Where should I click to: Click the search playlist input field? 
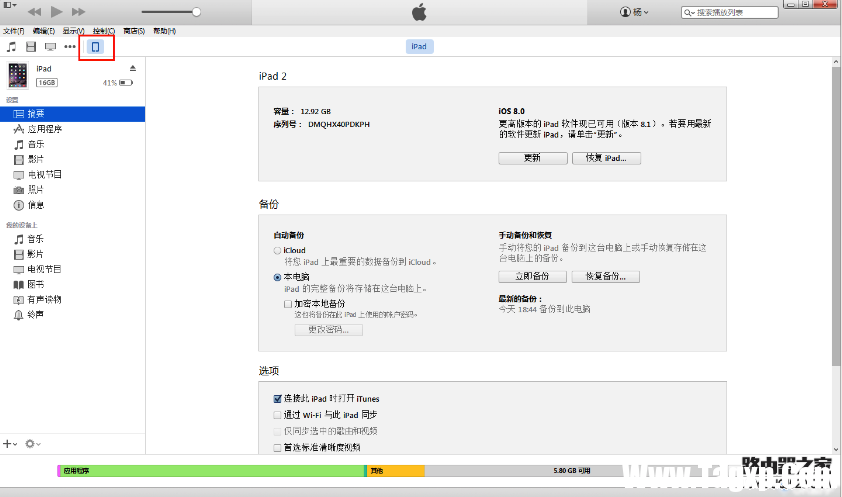729,12
